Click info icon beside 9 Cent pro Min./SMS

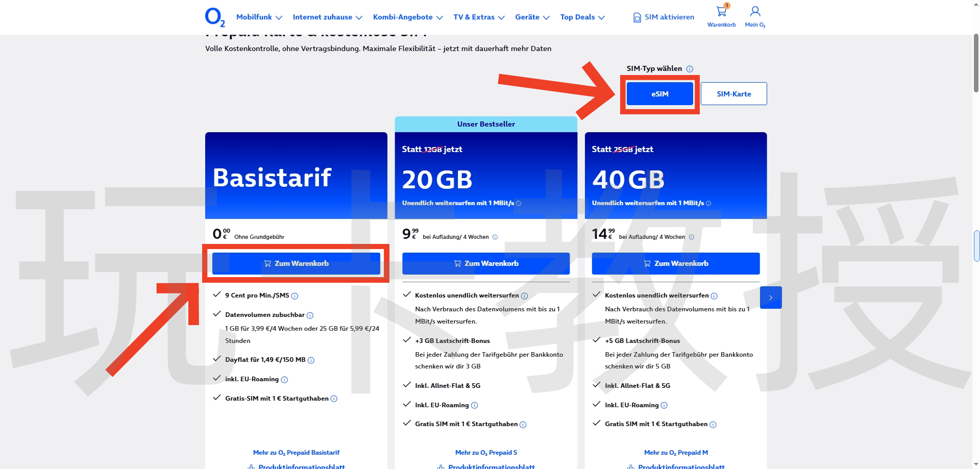[x=295, y=296]
